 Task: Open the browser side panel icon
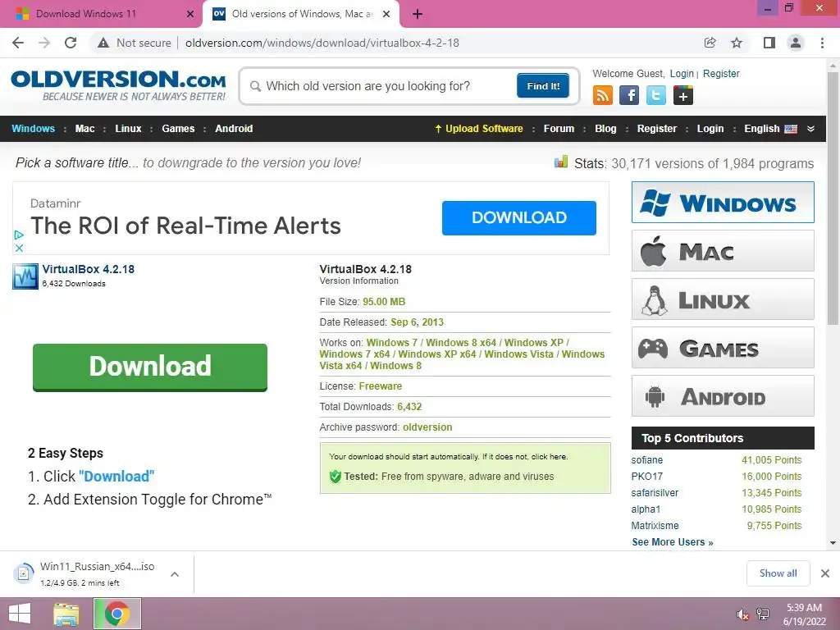(769, 43)
